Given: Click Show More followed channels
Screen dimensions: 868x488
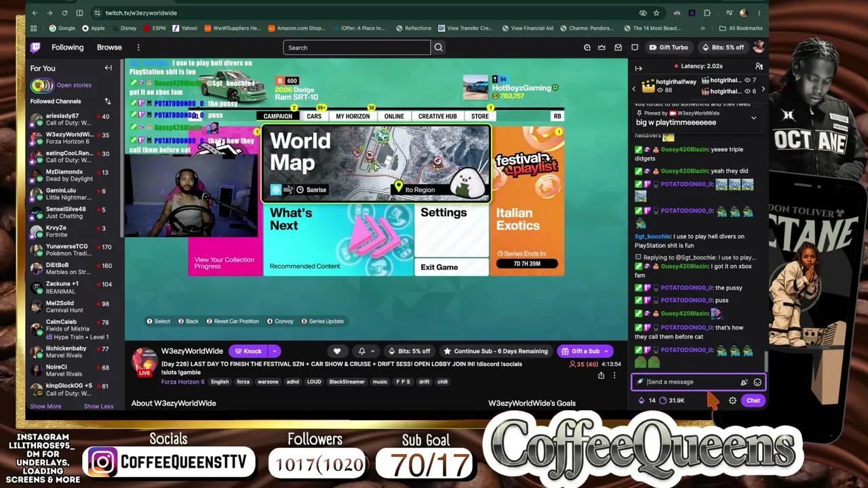Looking at the screenshot, I should [45, 407].
